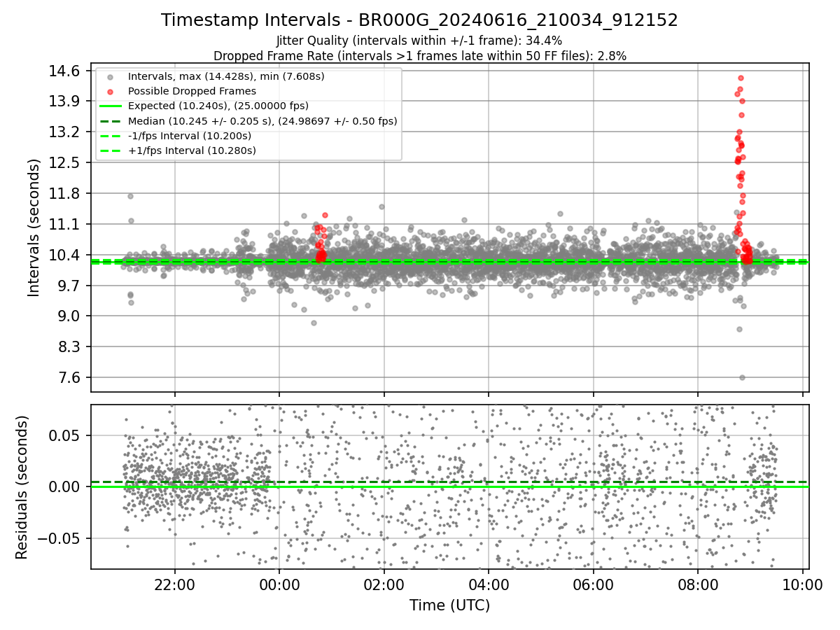Click the 'Intervals (seconds)' y-axis label

tap(34, 227)
